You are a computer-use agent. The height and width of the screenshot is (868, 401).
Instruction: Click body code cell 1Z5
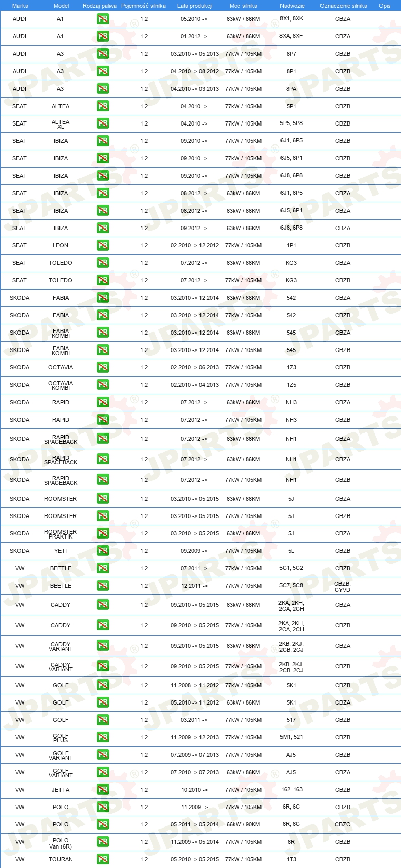(x=291, y=385)
